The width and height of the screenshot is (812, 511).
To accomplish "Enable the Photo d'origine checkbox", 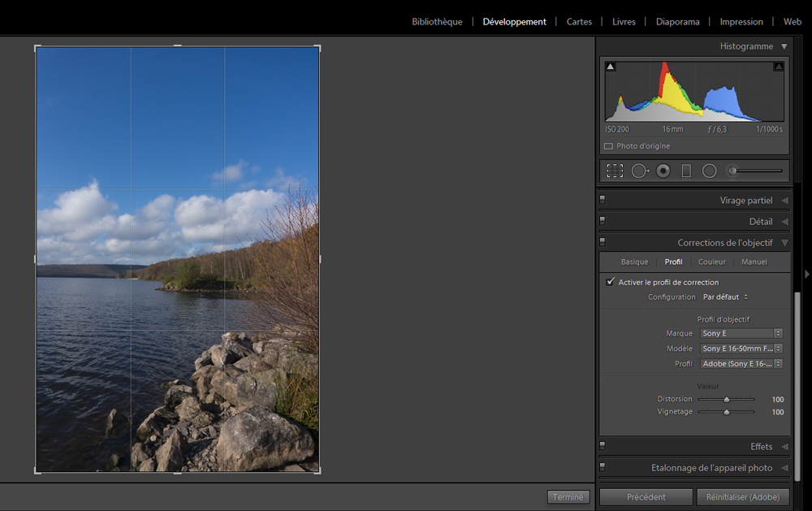I will click(x=608, y=146).
